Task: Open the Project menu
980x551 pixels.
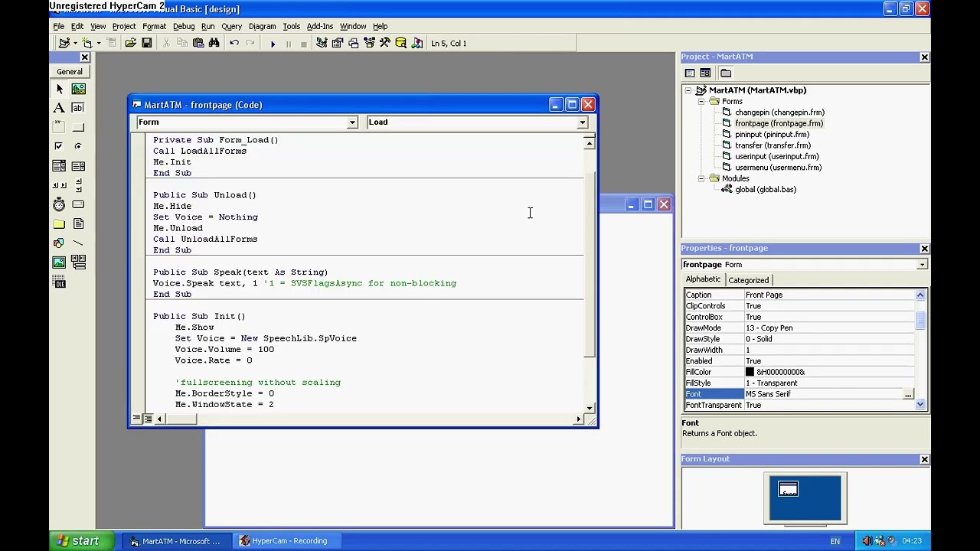Action: pyautogui.click(x=124, y=27)
